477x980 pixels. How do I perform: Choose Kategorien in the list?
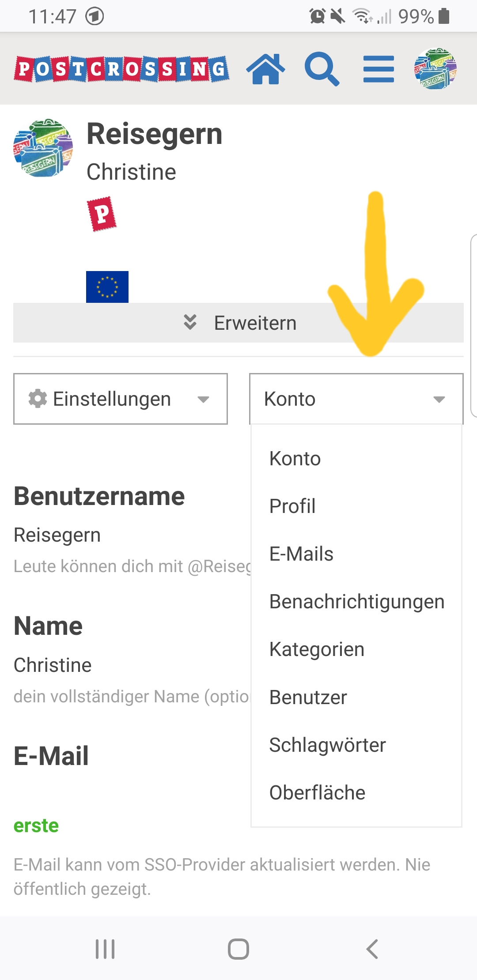[x=317, y=649]
